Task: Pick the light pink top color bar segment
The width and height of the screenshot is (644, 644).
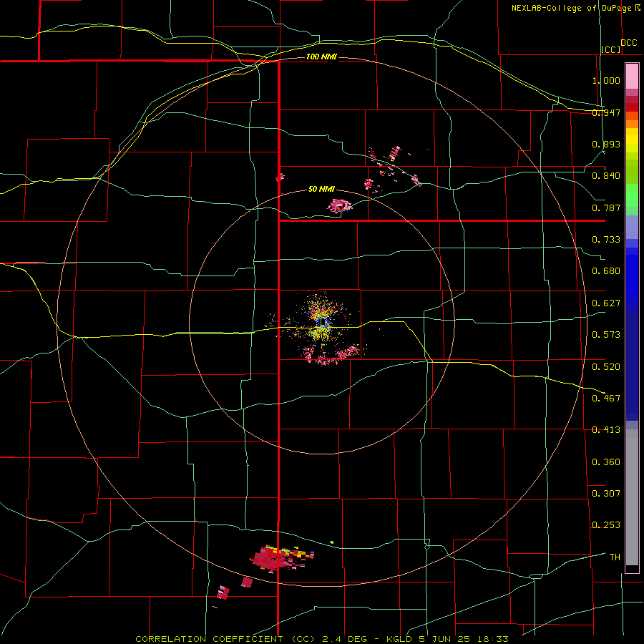Action: 632,76
